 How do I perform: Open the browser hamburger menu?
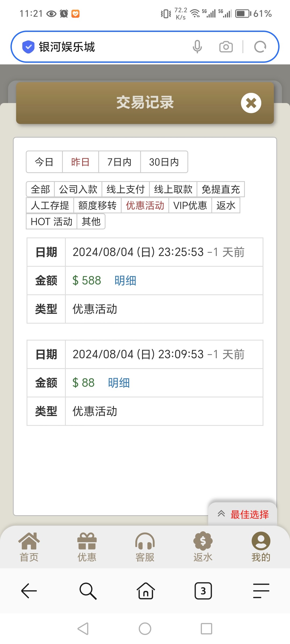click(x=261, y=591)
